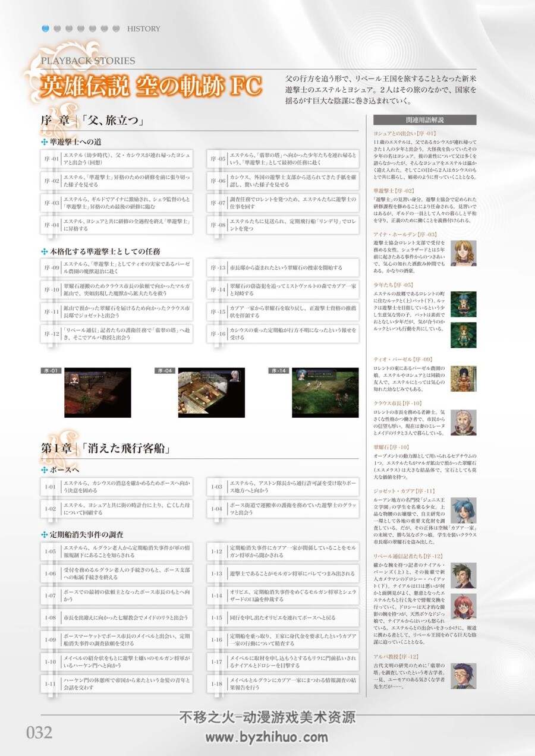Click the 関連用語解説 sidebar header
Image resolution: width=535 pixels, height=756 pixels.
click(425, 119)
